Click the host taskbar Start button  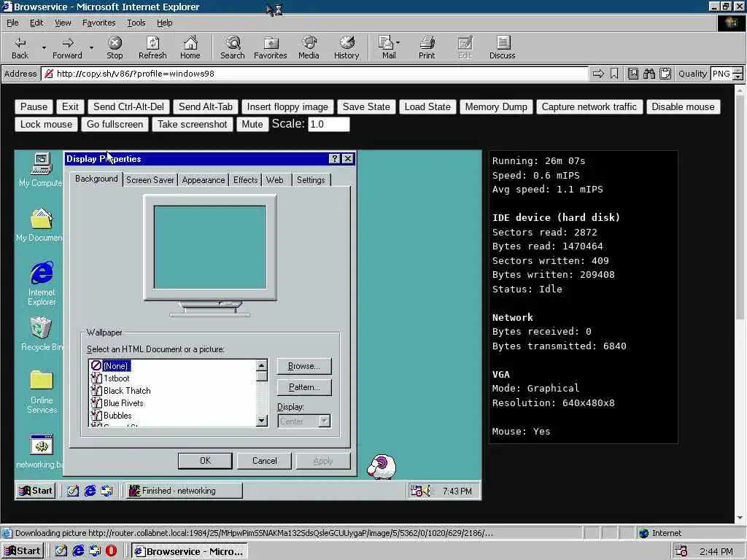click(23, 551)
